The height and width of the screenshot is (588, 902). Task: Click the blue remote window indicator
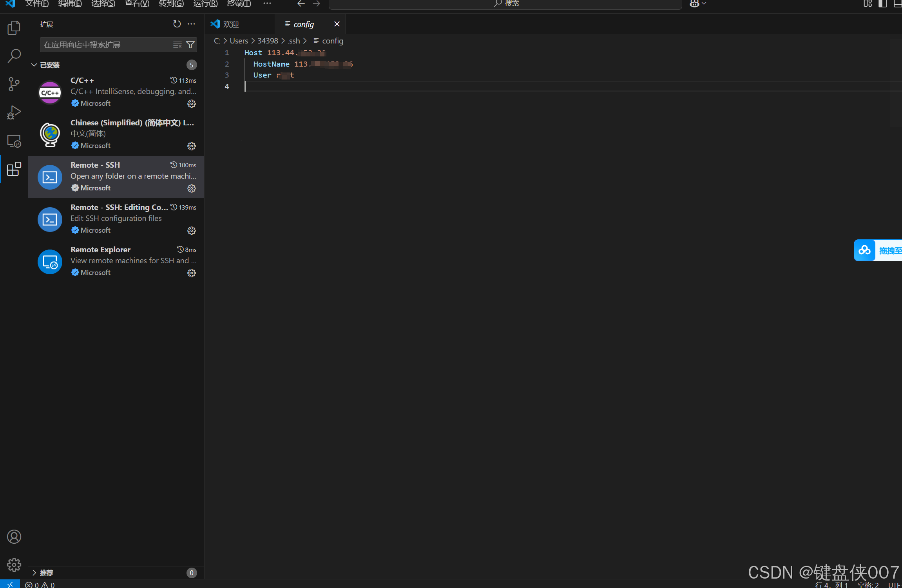(10, 584)
